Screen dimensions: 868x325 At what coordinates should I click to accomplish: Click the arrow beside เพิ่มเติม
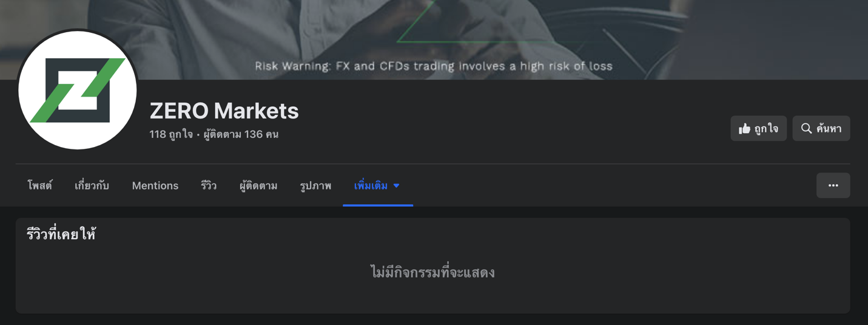397,186
